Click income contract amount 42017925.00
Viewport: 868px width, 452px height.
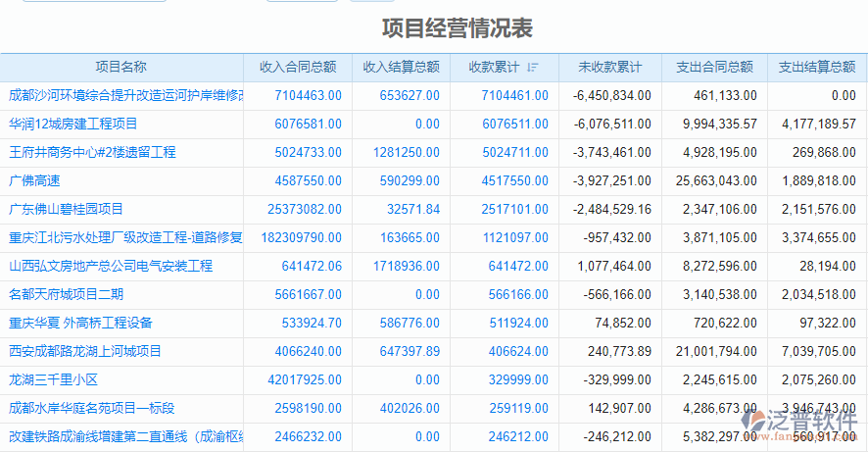coord(305,379)
